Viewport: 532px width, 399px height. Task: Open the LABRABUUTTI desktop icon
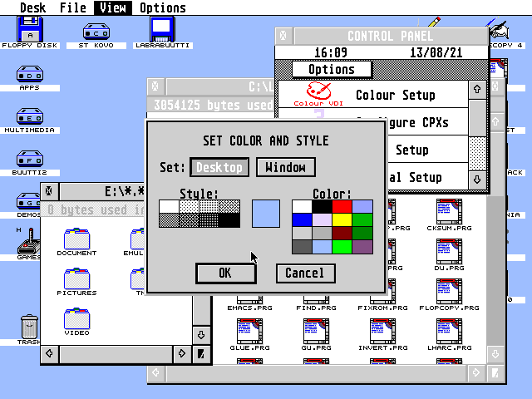pos(163,33)
